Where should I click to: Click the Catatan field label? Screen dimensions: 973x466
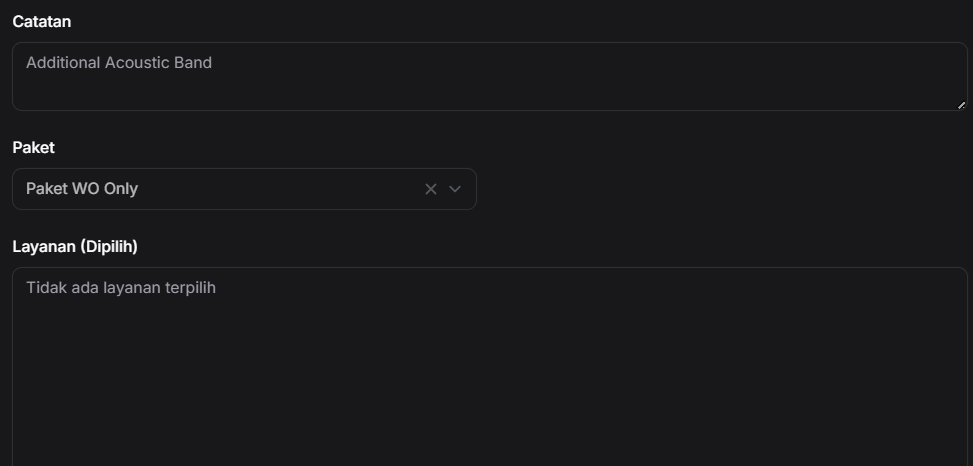[41, 21]
